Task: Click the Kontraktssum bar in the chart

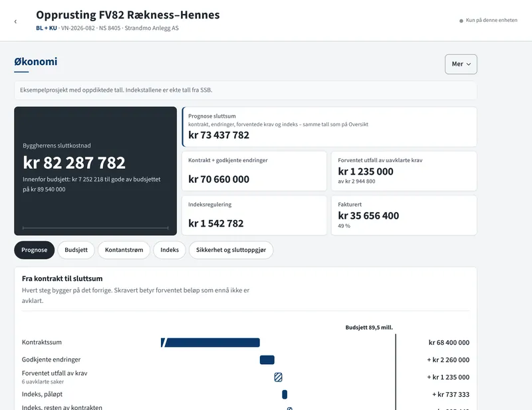Action: [x=210, y=342]
